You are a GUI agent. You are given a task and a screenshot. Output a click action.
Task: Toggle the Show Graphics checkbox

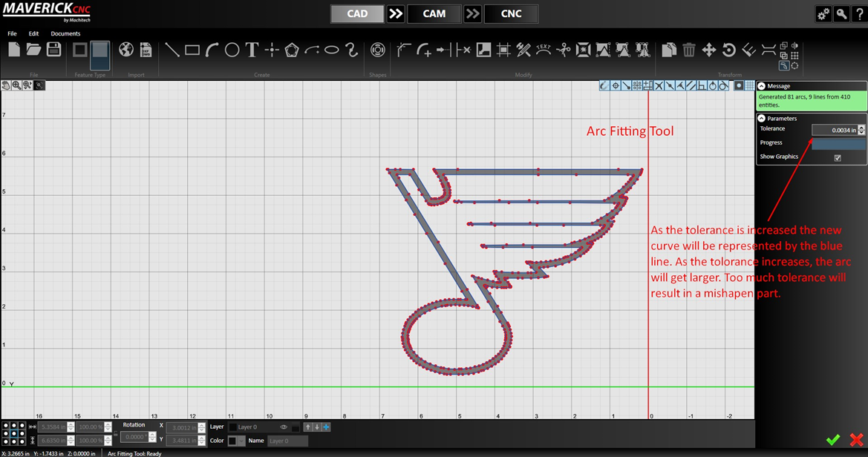point(838,158)
